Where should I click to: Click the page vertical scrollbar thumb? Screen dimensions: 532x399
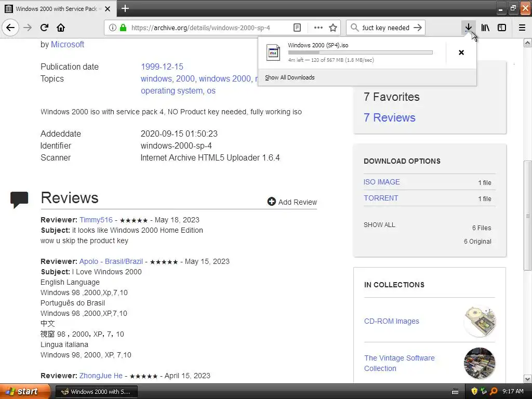click(x=528, y=216)
